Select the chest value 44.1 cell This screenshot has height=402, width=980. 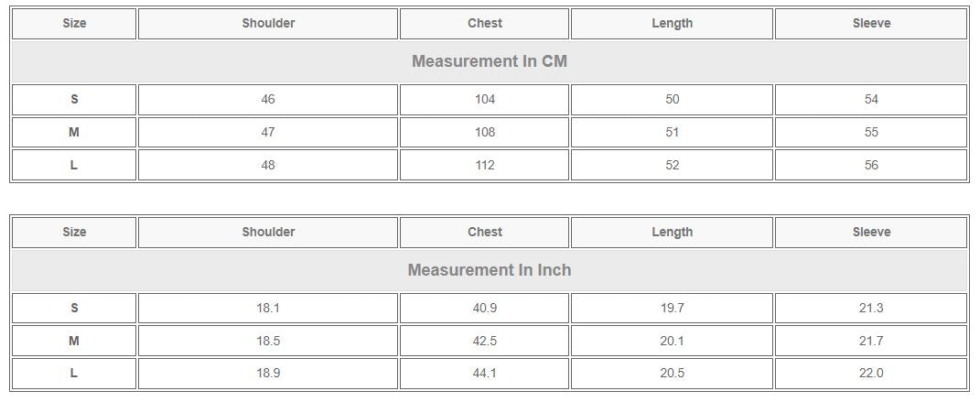485,374
